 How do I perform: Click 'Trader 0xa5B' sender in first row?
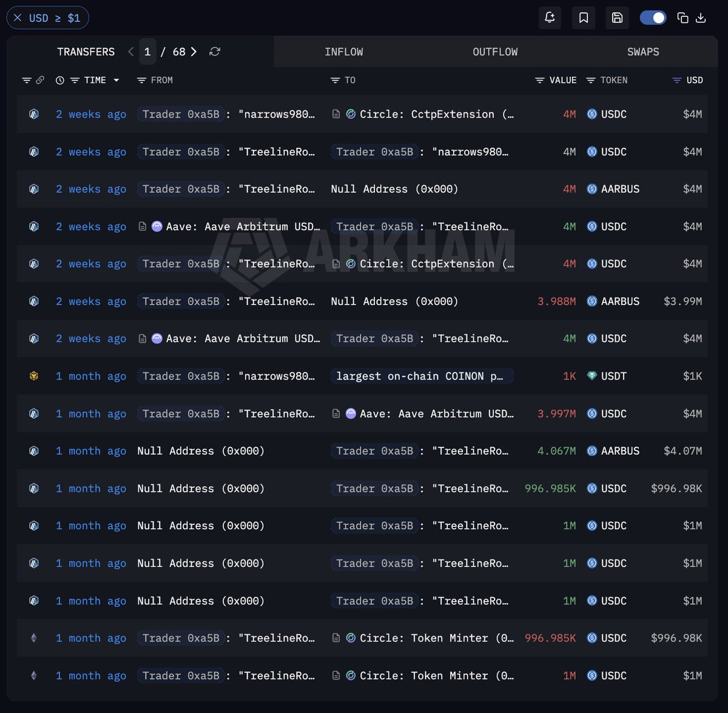pos(181,114)
